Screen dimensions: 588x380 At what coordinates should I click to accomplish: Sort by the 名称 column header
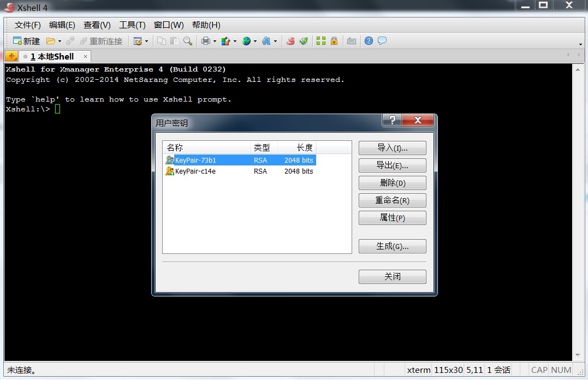(x=206, y=147)
